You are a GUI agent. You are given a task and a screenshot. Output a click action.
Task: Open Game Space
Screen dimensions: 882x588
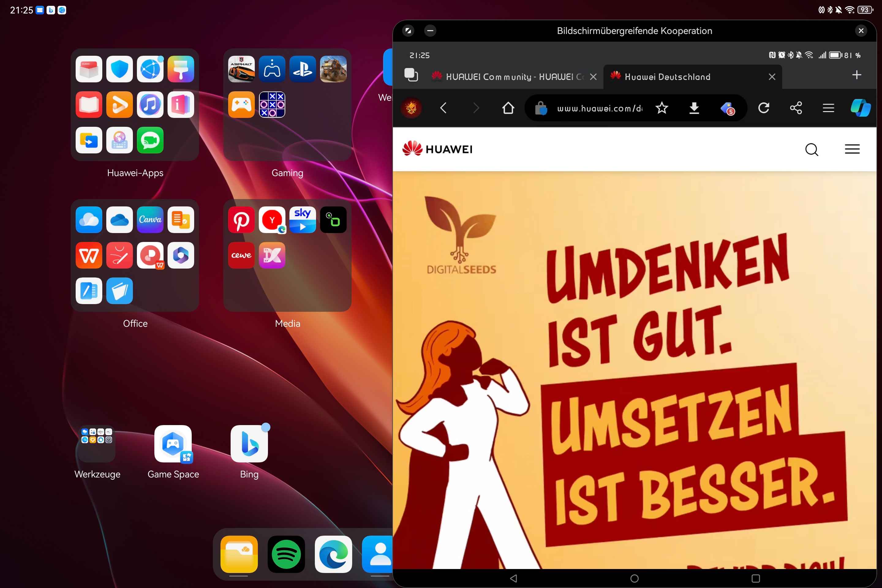point(173,444)
